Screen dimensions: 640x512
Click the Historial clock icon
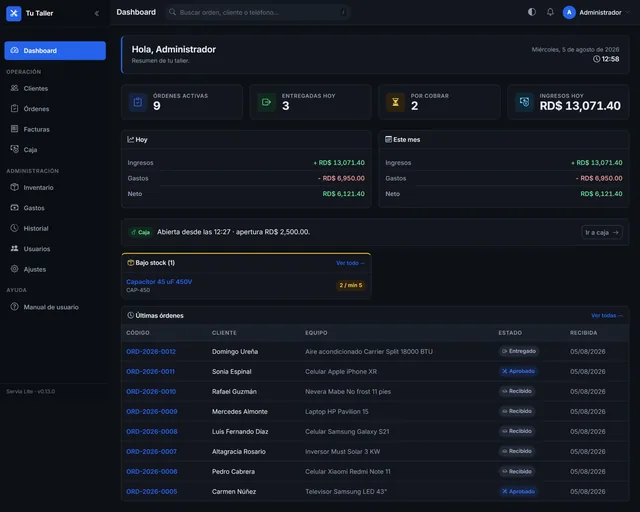pos(14,228)
